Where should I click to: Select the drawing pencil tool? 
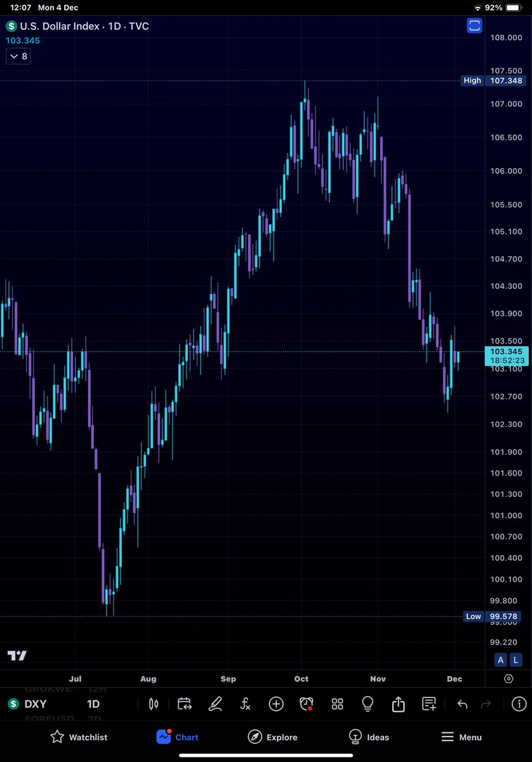pyautogui.click(x=215, y=704)
